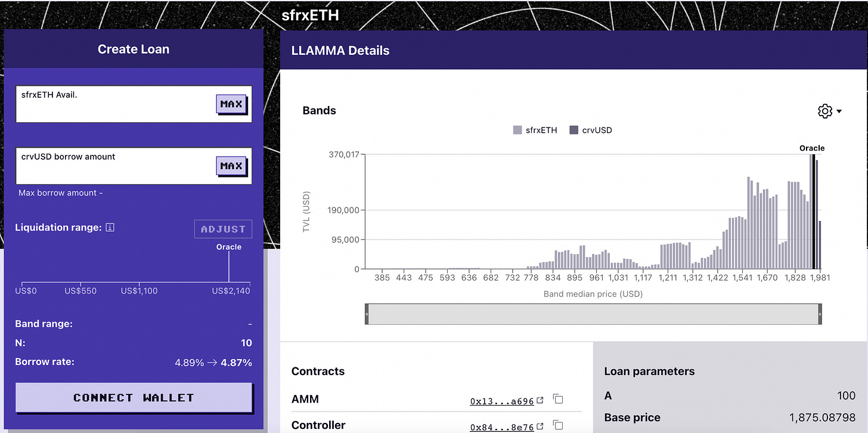
Task: Click the Liquidation range info icon
Action: point(110,228)
